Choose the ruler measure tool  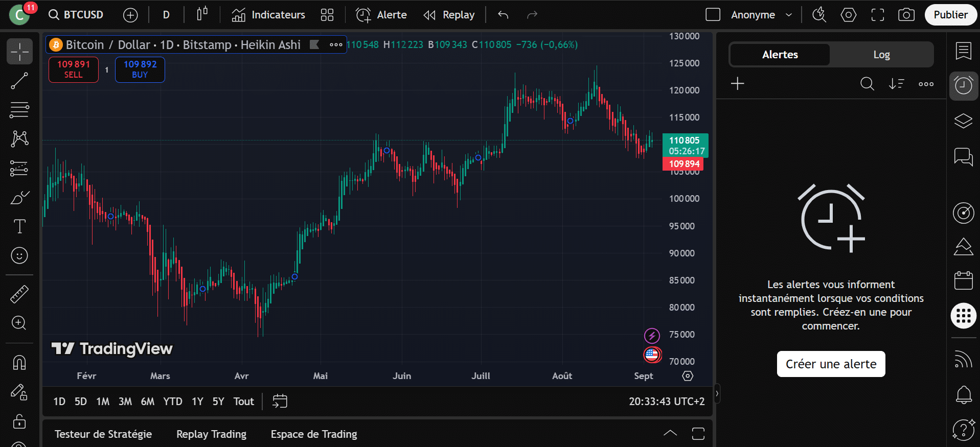point(19,294)
